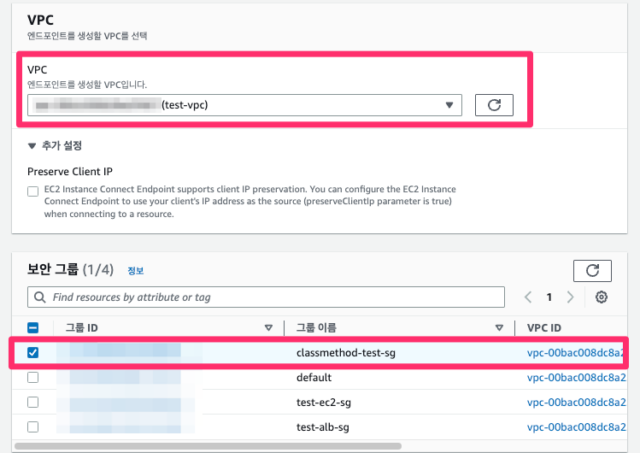Open the VPC selection dropdown (test-vpc)
This screenshot has height=453, width=640.
(244, 104)
